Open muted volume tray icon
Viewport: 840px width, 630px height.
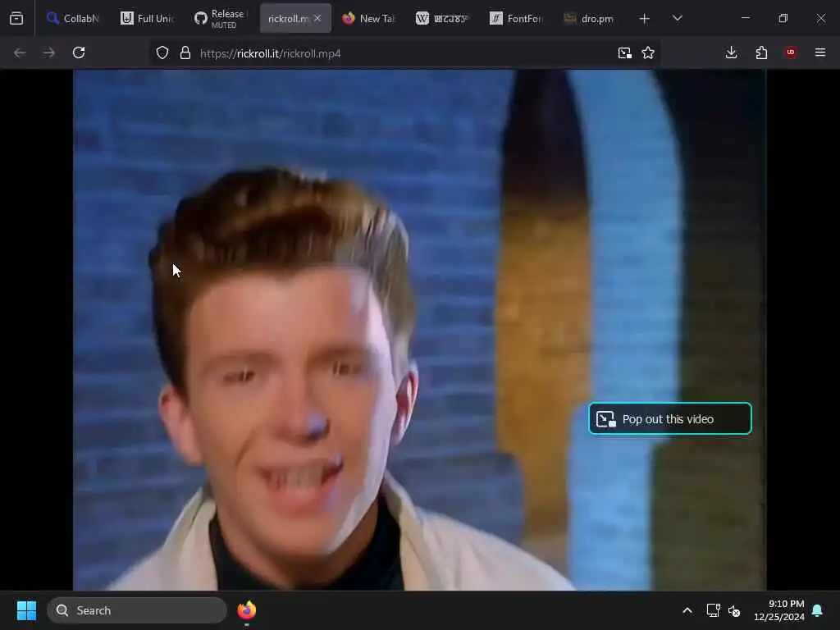pyautogui.click(x=734, y=610)
